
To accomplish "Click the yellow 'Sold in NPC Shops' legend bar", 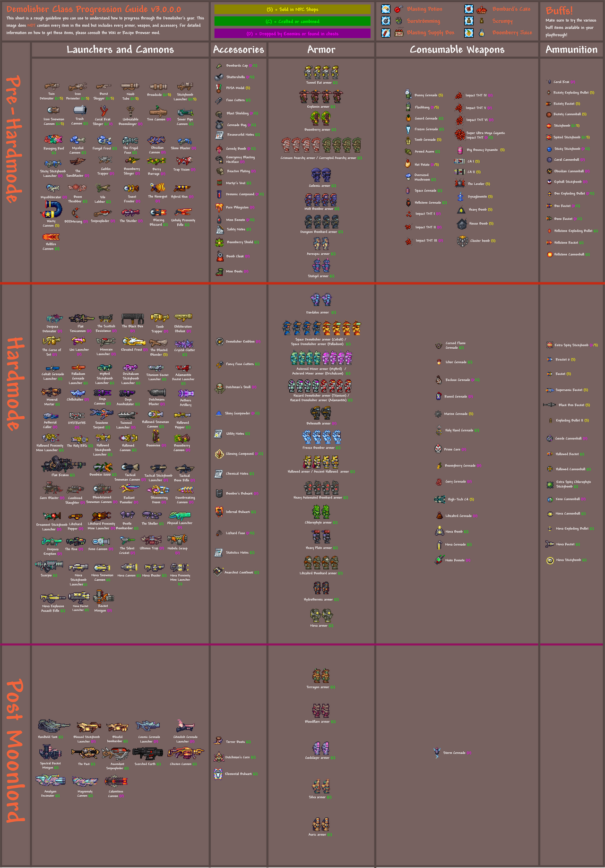I will (x=292, y=9).
